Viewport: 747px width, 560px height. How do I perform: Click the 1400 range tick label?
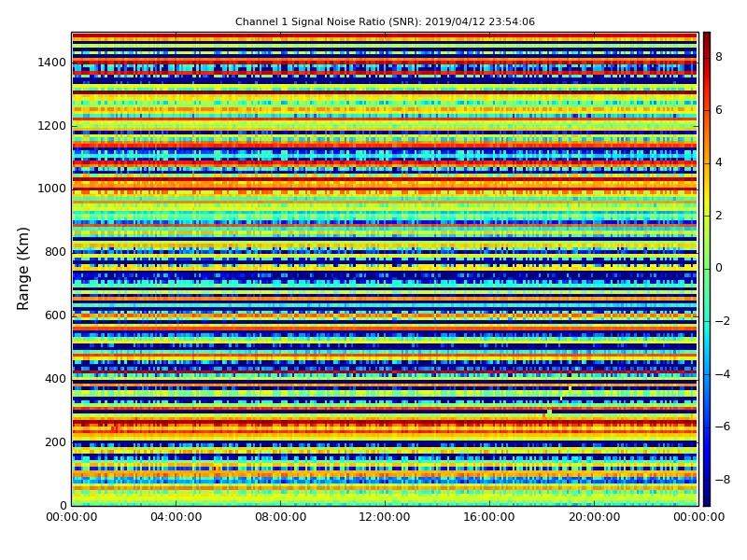pyautogui.click(x=51, y=63)
